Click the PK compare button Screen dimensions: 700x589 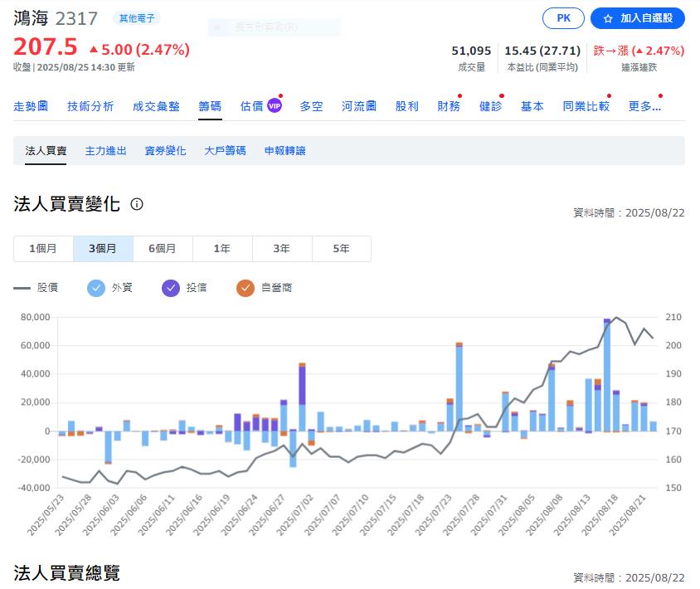[563, 18]
